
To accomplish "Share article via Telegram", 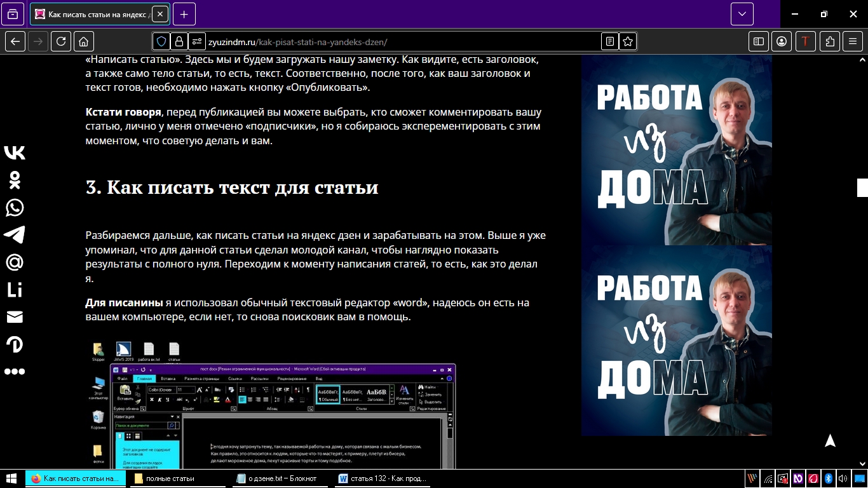I will pos(14,234).
